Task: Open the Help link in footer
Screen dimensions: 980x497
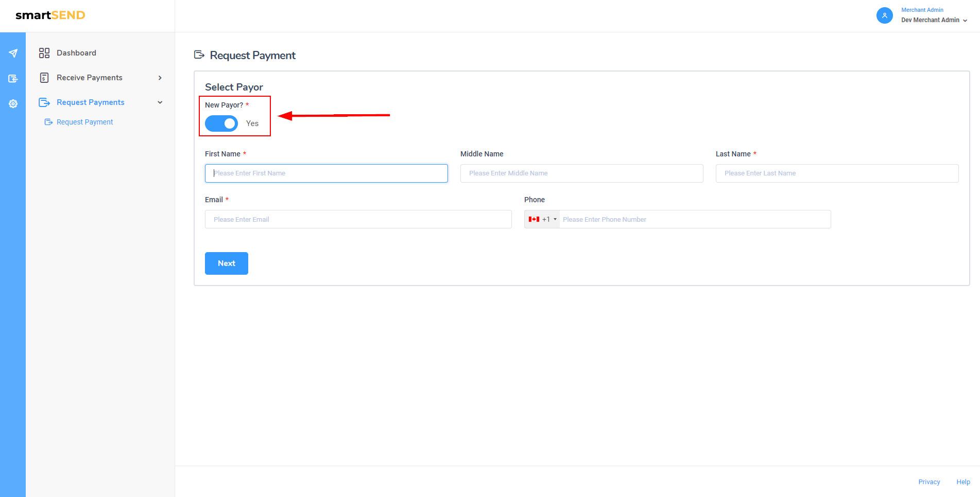Action: click(963, 482)
